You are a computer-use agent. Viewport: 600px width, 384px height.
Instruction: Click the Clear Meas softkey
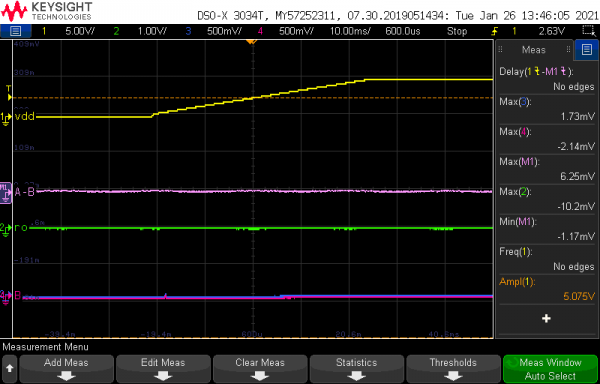260,369
